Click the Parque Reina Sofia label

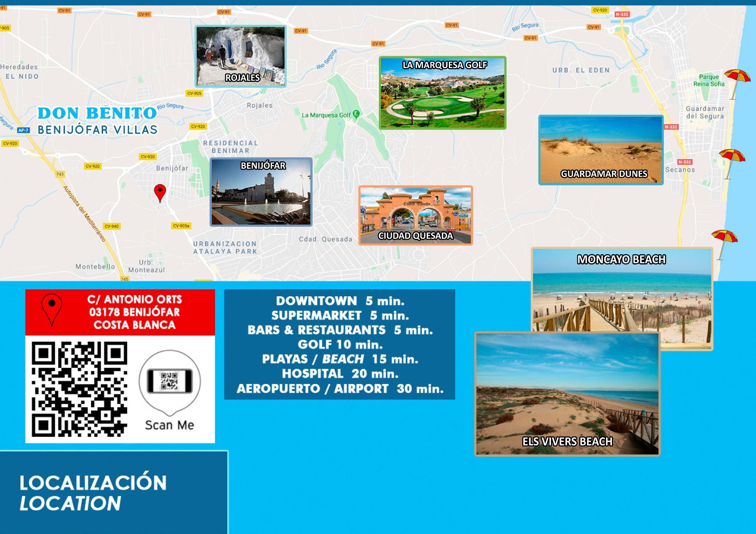coord(709,80)
